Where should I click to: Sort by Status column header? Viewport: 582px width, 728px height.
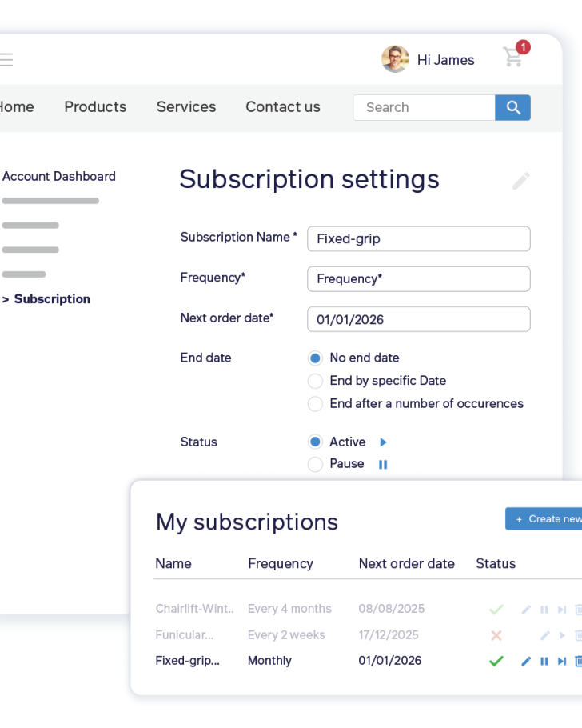coord(496,564)
